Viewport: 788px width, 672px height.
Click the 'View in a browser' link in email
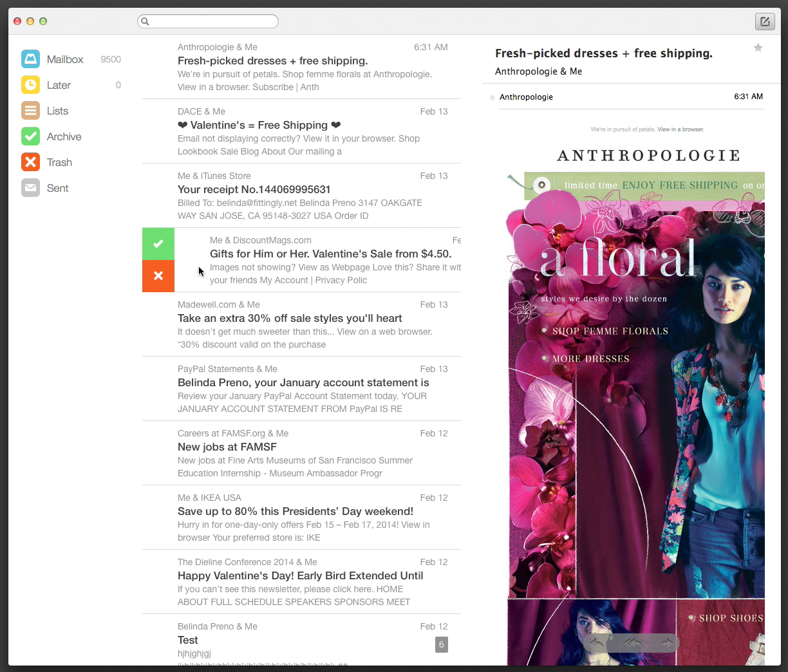tap(680, 129)
